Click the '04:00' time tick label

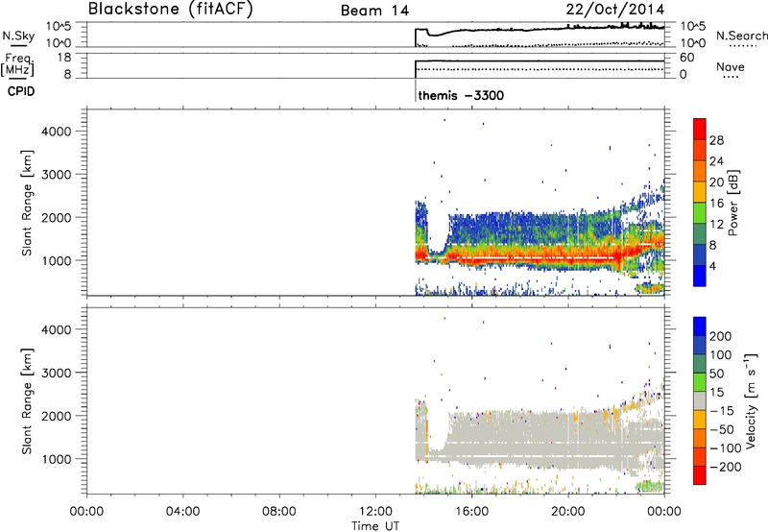click(x=182, y=512)
